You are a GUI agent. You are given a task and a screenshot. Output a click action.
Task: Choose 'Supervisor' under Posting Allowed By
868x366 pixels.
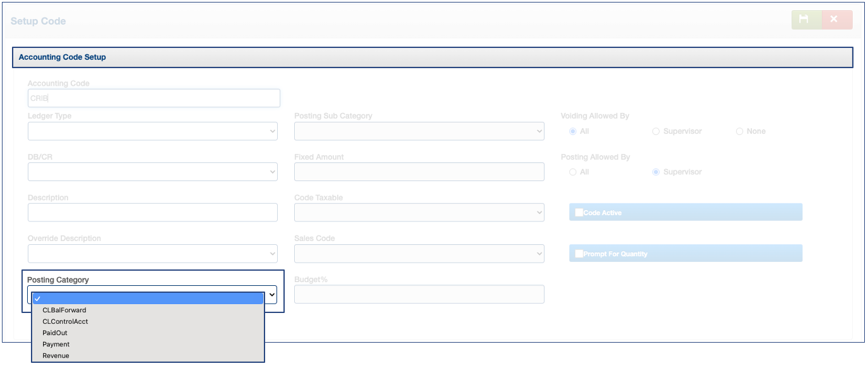point(656,172)
